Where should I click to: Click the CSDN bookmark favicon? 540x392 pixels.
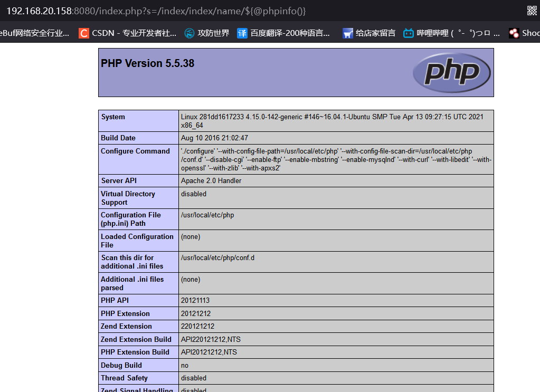click(x=84, y=33)
